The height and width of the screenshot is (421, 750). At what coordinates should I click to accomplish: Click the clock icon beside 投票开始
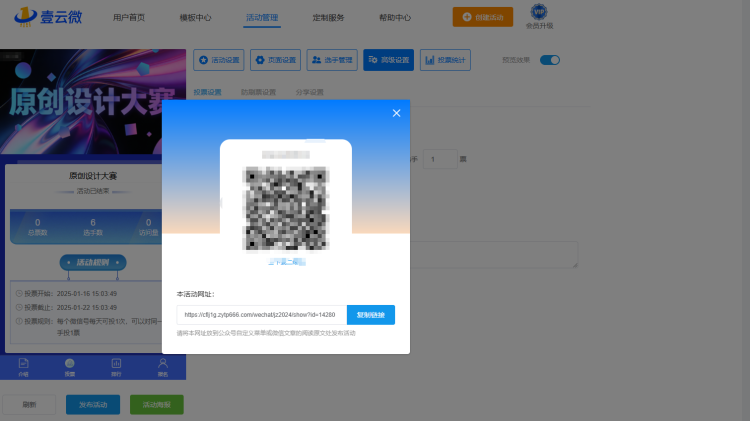pos(19,293)
